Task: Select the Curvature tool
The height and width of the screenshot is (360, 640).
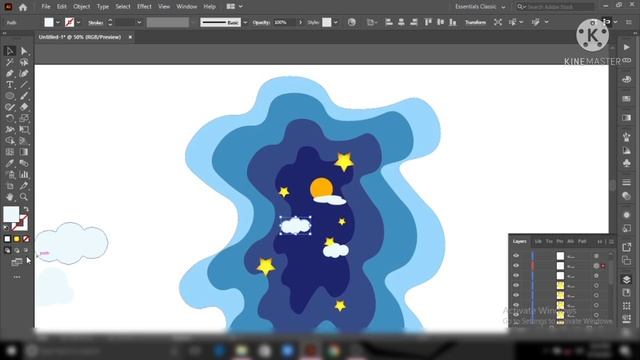Action: tap(24, 73)
